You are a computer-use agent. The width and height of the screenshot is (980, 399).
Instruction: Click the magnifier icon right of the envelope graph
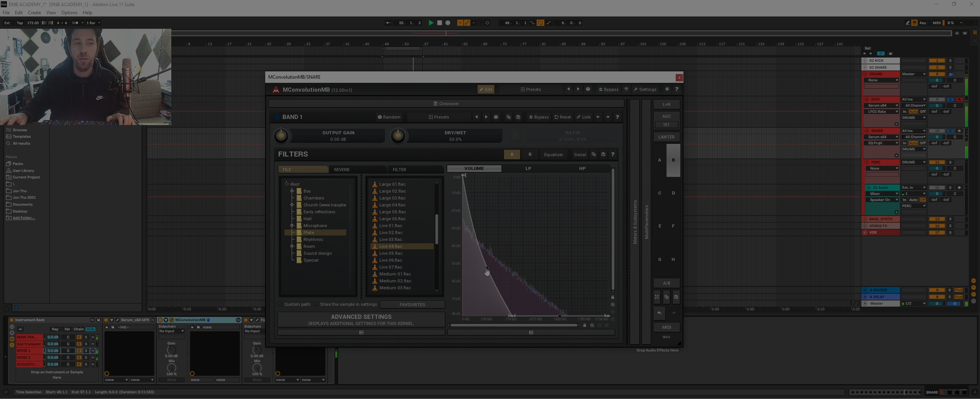point(612,305)
